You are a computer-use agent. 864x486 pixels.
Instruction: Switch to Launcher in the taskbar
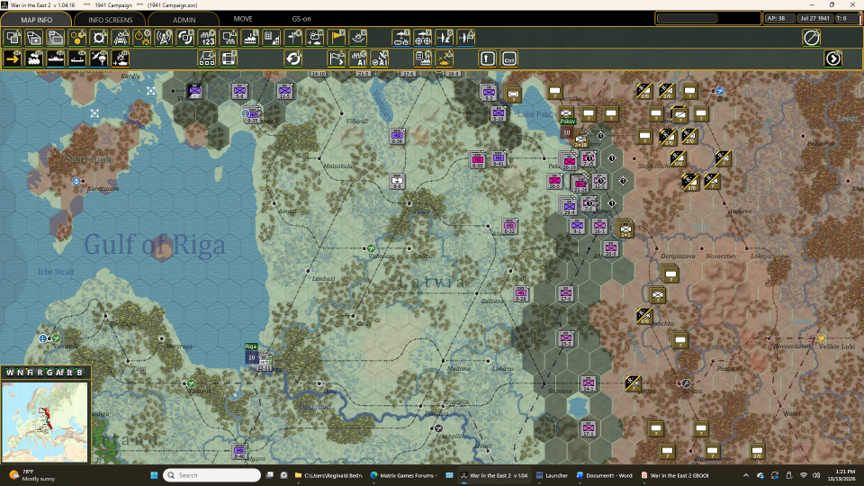click(x=552, y=475)
